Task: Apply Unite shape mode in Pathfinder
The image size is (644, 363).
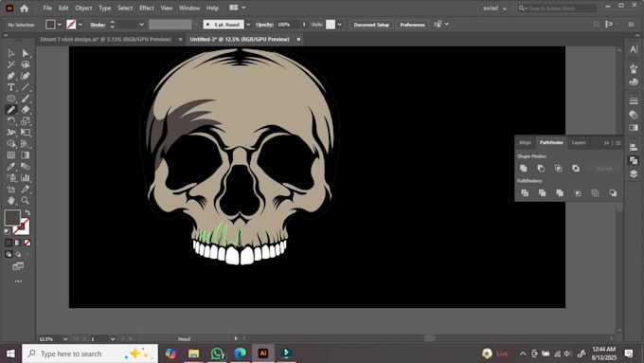Action: point(523,168)
